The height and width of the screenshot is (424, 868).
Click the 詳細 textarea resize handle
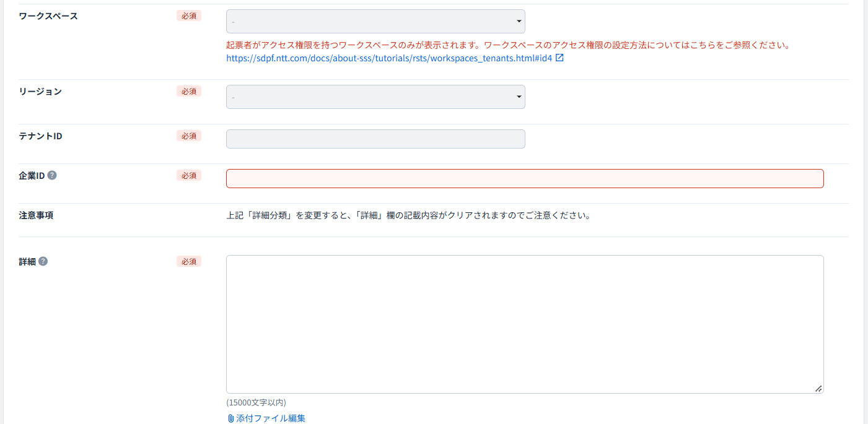pyautogui.click(x=818, y=388)
